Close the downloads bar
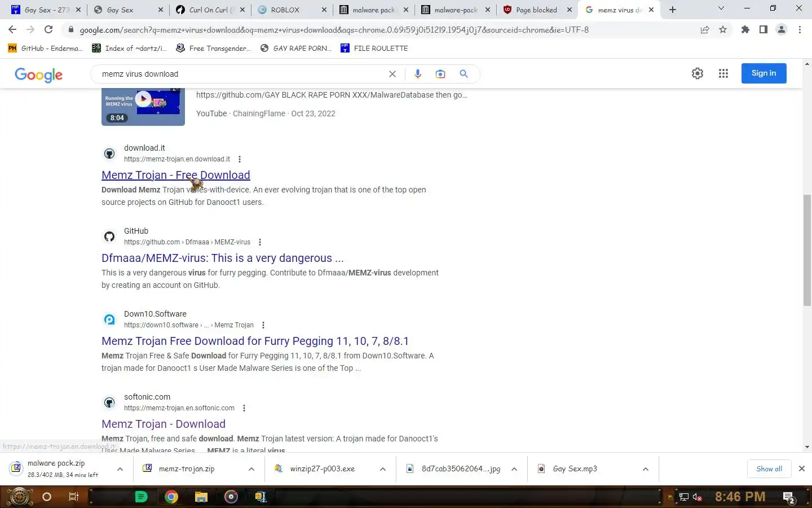Viewport: 812px width, 508px height. click(x=802, y=468)
